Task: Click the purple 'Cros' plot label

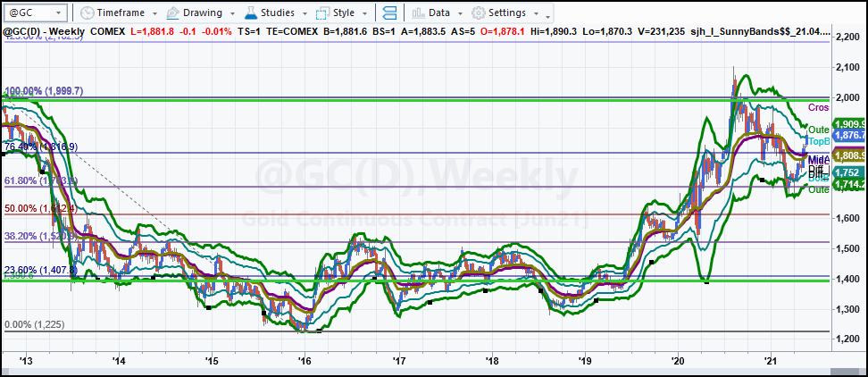Action: click(818, 107)
